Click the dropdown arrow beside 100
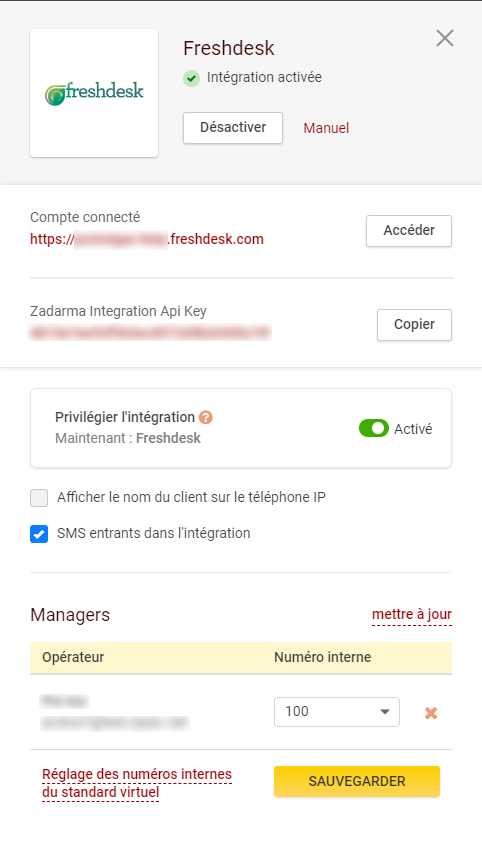 click(385, 712)
